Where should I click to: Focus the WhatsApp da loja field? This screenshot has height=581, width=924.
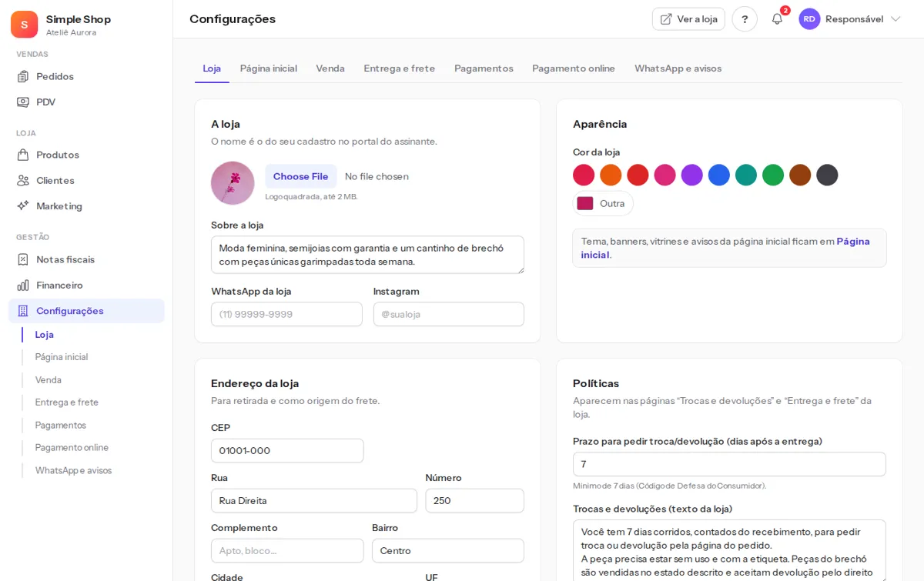[x=286, y=314]
